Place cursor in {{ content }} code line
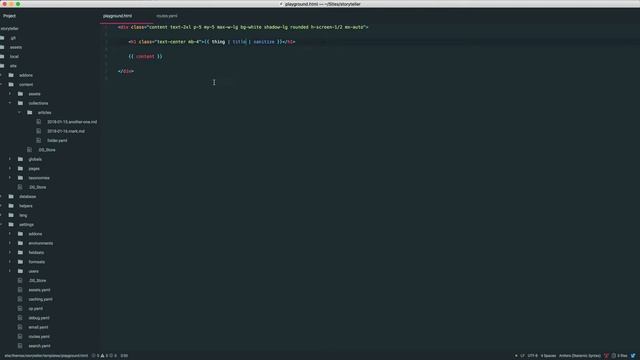640x360 pixels. point(145,56)
